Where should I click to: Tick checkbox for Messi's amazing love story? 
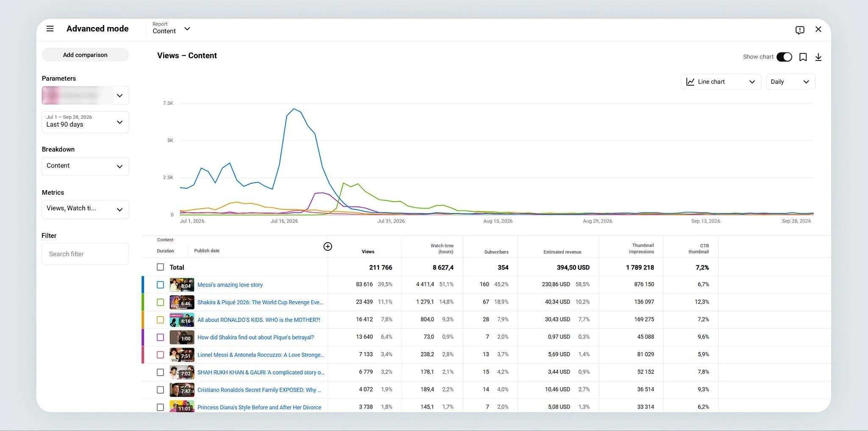coord(160,285)
